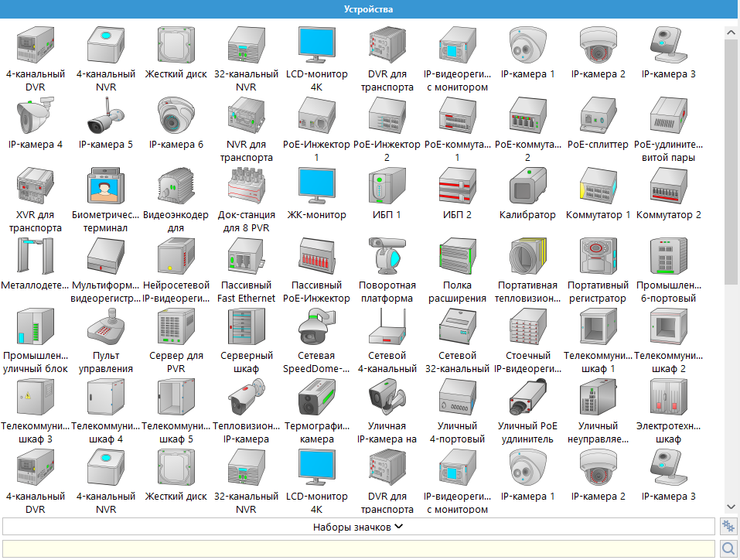Viewport: 740px width, 560px height.
Task: Choose the Уличный 4-портовый device icon
Action: tap(457, 397)
